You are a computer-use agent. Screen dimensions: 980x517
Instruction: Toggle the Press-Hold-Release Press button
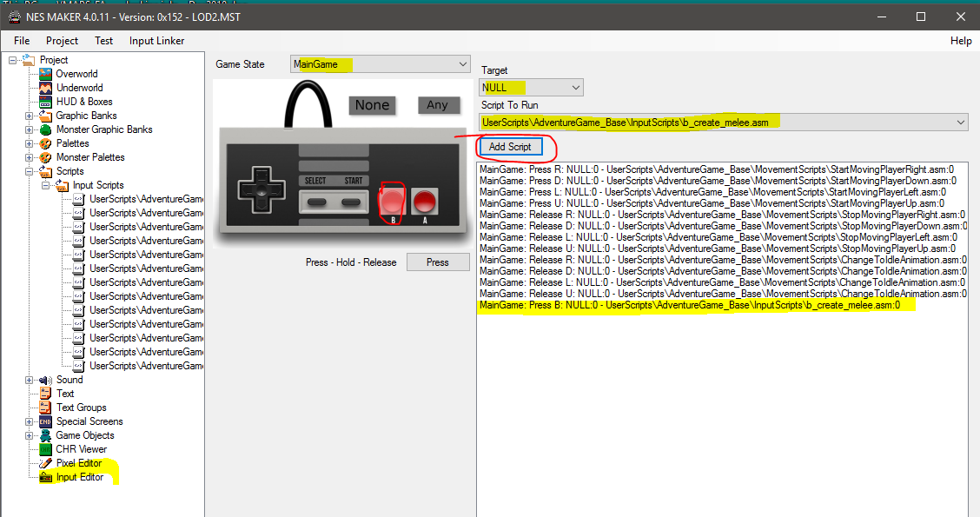(438, 262)
